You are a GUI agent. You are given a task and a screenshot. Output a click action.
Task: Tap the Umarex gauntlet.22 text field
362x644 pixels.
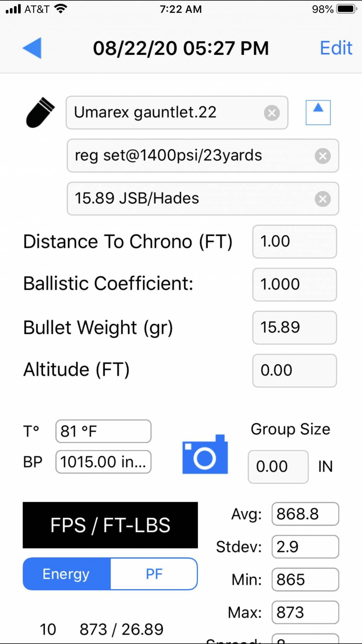click(177, 113)
